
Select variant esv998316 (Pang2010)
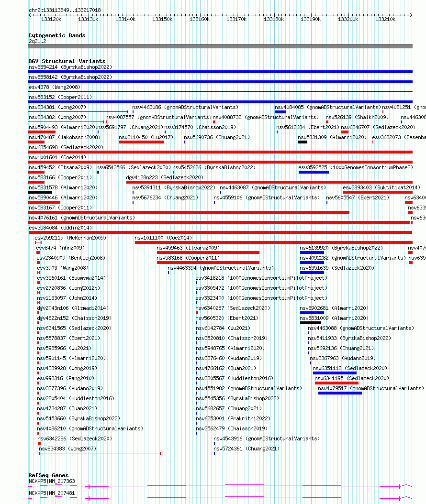point(66,378)
